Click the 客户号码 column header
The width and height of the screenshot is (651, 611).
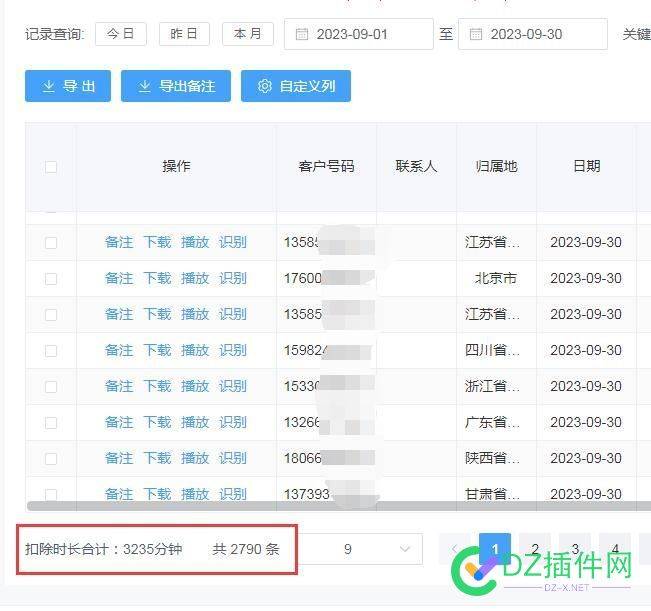coord(326,166)
